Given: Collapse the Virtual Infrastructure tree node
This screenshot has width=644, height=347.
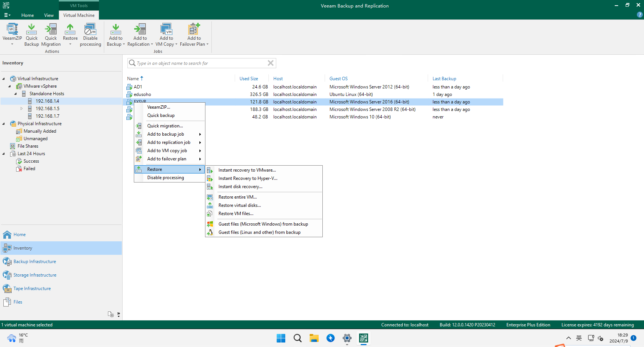Looking at the screenshot, I should pyautogui.click(x=4, y=79).
